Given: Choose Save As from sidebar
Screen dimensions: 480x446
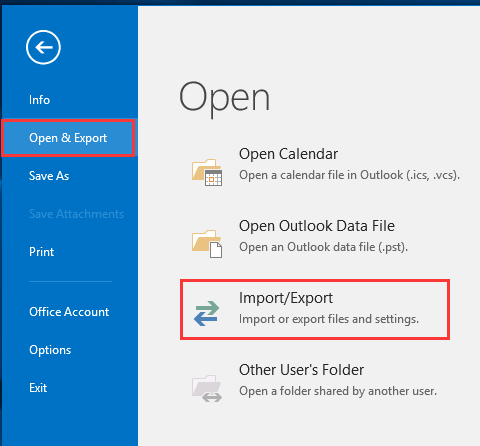Looking at the screenshot, I should [x=49, y=176].
